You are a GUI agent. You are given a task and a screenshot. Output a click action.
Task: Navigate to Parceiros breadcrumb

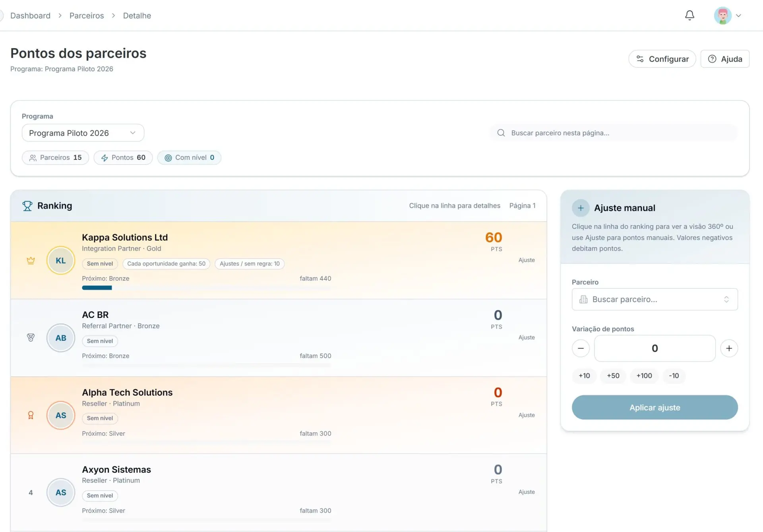87,15
